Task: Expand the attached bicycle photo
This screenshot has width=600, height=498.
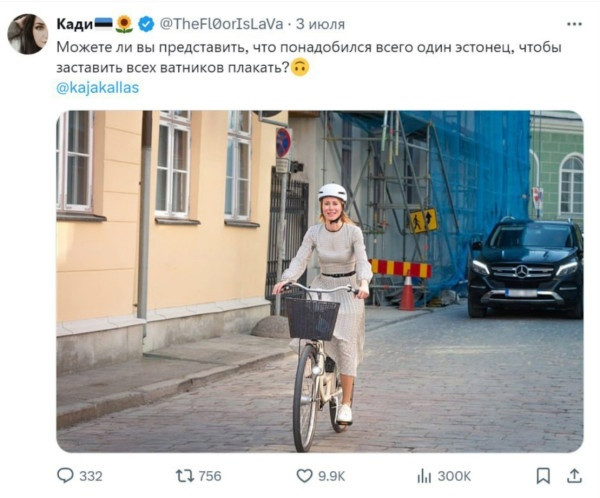Action: 320,281
